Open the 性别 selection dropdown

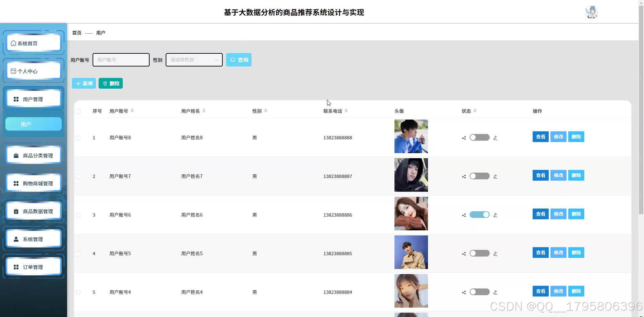194,60
